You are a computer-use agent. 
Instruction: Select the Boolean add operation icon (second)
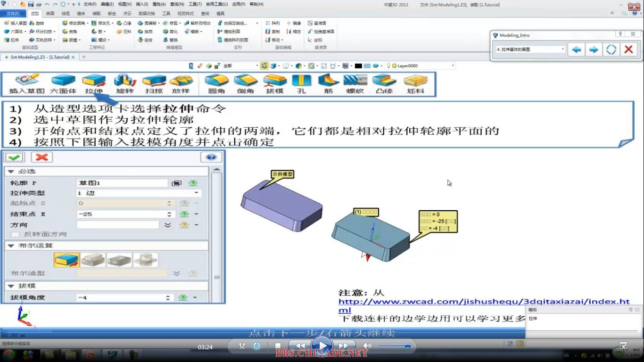pos(93,260)
